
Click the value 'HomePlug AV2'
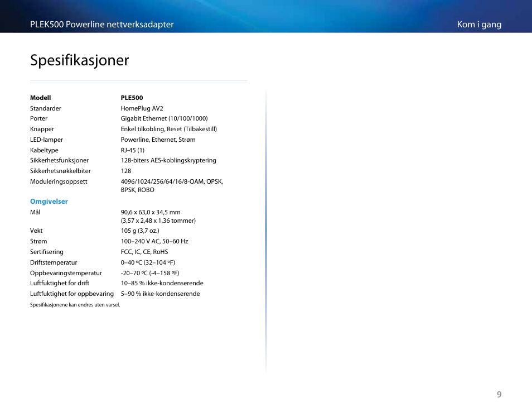click(142, 108)
